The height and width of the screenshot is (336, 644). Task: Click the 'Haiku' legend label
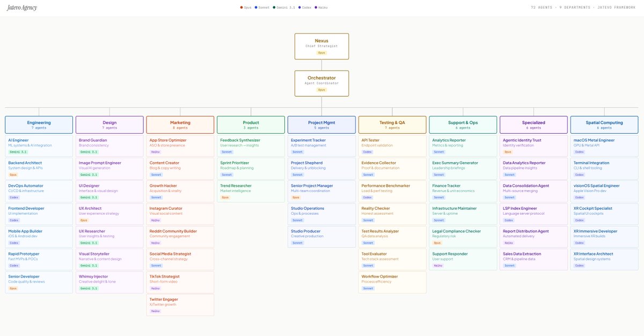323,8
